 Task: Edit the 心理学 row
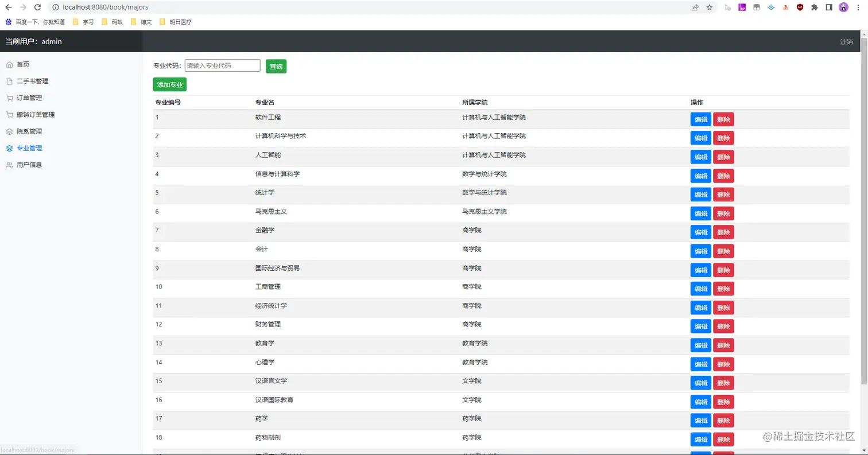coord(701,364)
